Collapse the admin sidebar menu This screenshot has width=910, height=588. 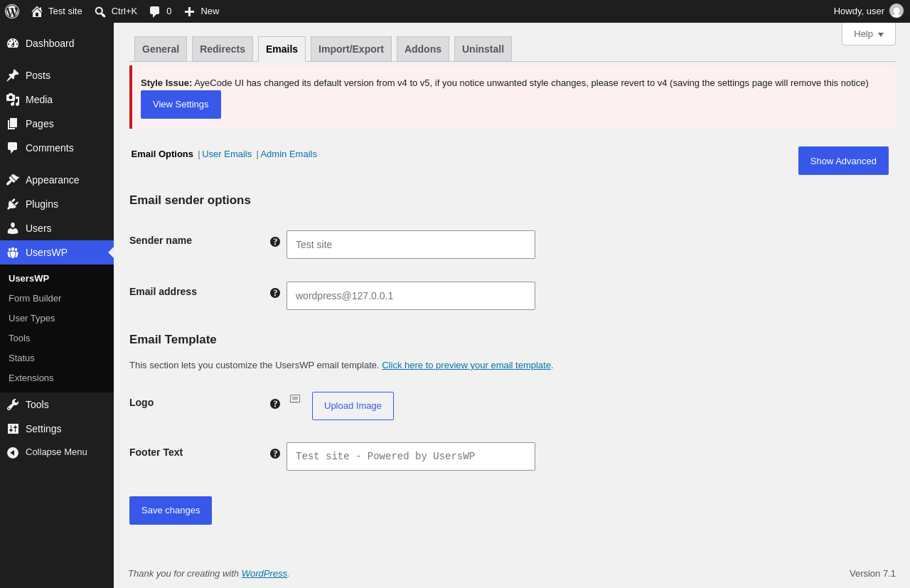[x=57, y=452]
